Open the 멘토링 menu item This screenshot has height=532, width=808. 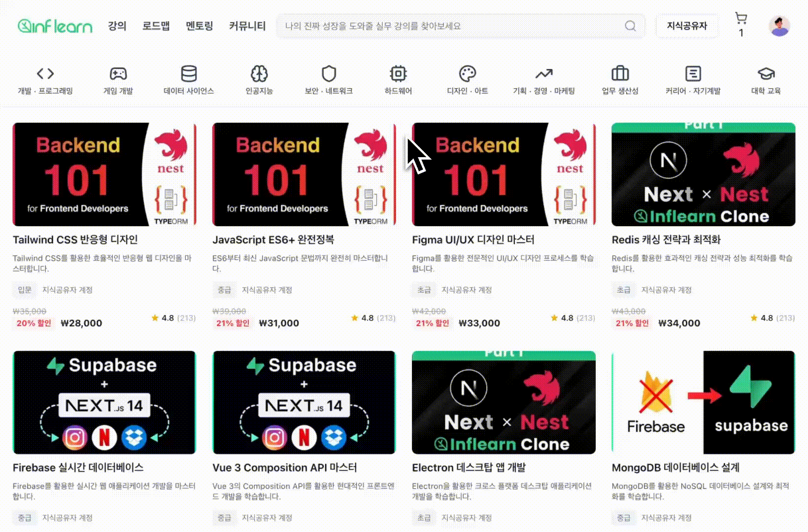[200, 26]
